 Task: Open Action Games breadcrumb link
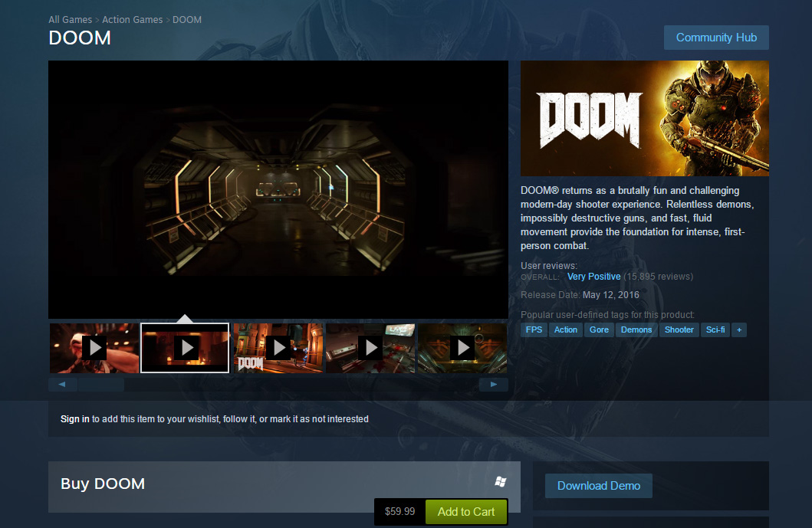click(x=133, y=20)
